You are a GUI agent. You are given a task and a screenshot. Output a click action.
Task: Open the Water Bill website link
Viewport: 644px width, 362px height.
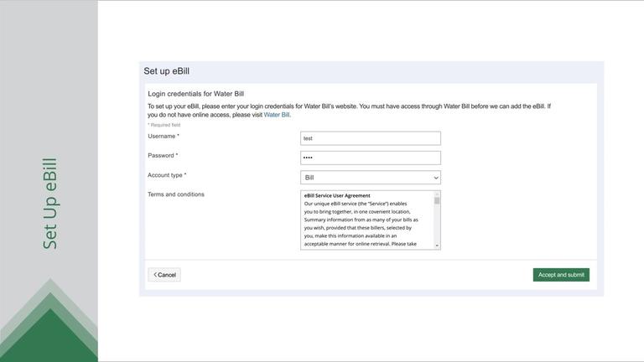[x=277, y=115]
